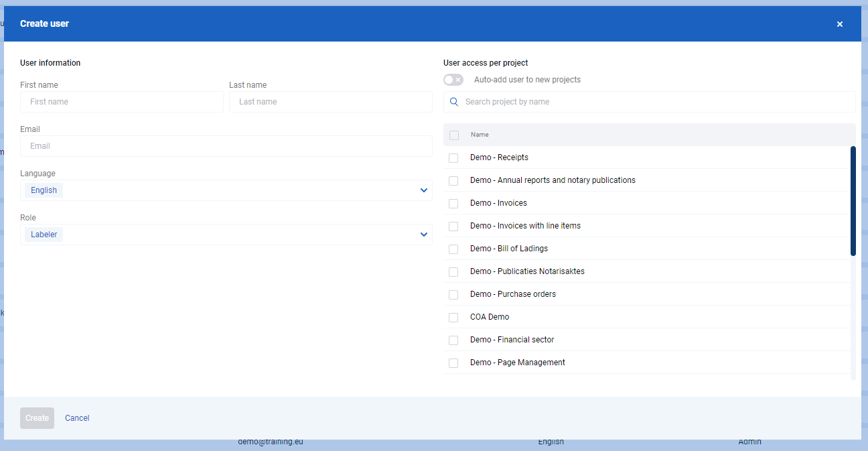Tick the Demo - Invoices checkbox
The image size is (868, 451).
point(453,204)
